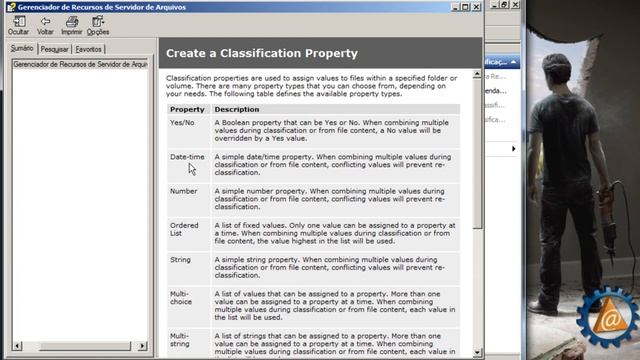Click the help page scroll down arrow

(477, 352)
